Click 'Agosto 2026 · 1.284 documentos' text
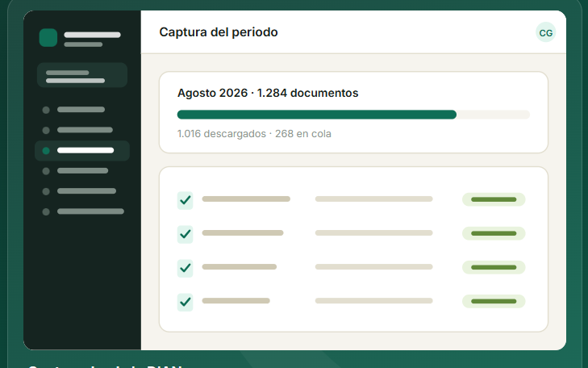Image resolution: width=588 pixels, height=368 pixels. 268,93
